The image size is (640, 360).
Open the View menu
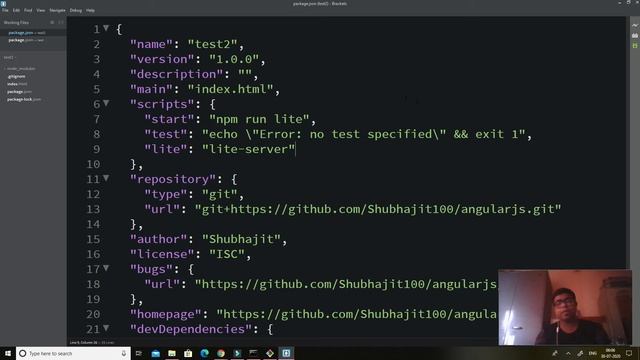pos(41,10)
